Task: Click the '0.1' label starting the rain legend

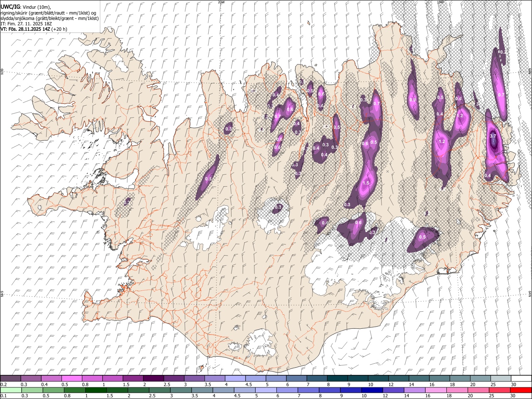Action: click(x=4, y=396)
